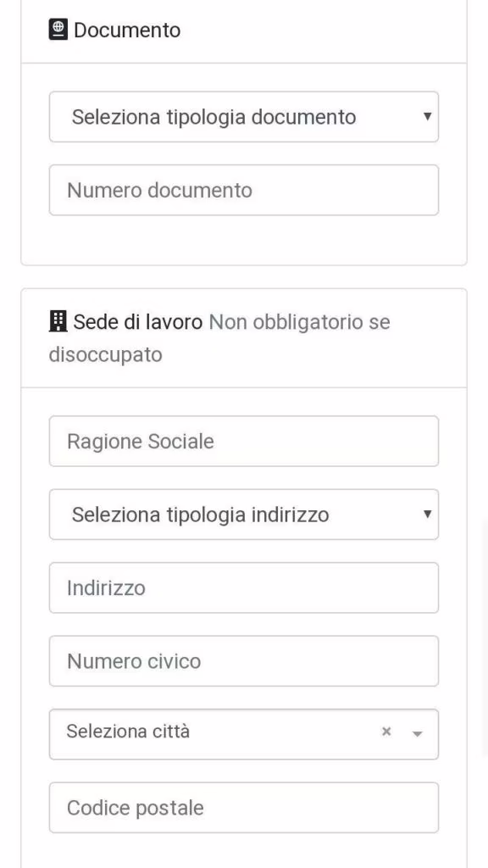Click the Sede di lavoro heading text
This screenshot has width=488, height=868.
pyautogui.click(x=138, y=321)
